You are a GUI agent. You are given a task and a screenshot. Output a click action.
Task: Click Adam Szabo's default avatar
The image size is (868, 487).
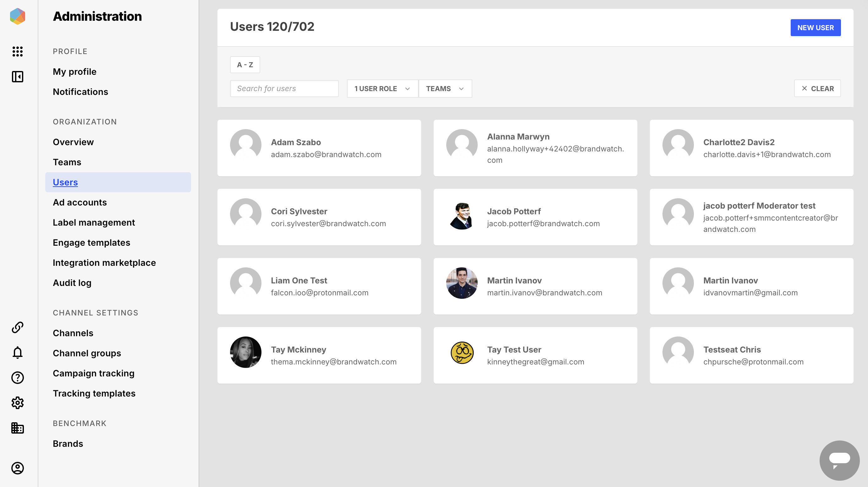tap(246, 145)
